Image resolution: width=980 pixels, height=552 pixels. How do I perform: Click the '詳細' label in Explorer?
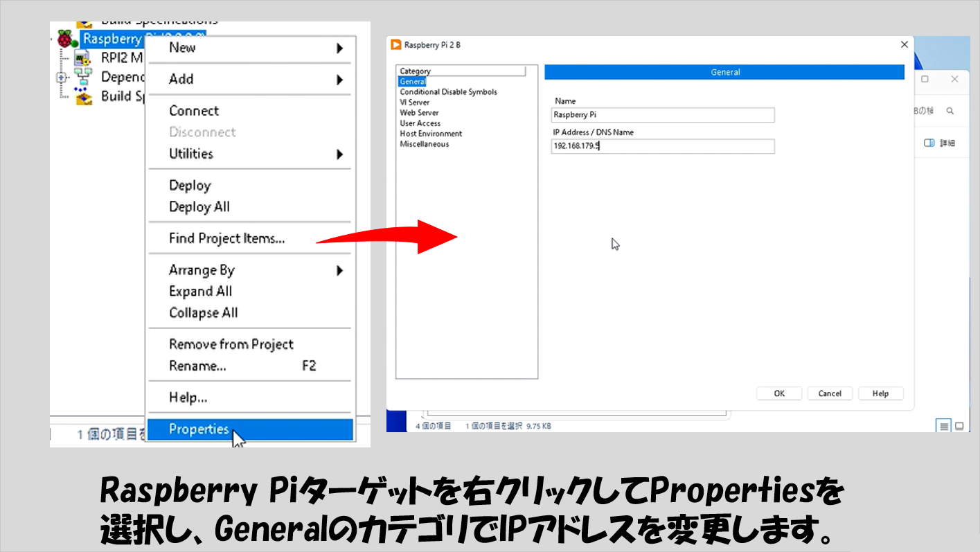pos(947,143)
